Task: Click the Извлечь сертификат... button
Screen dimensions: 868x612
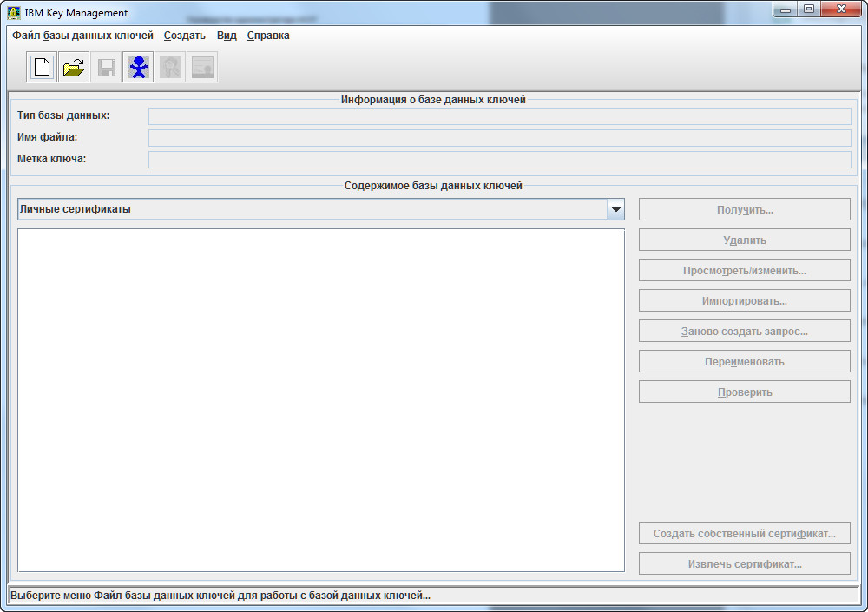Action: (745, 563)
